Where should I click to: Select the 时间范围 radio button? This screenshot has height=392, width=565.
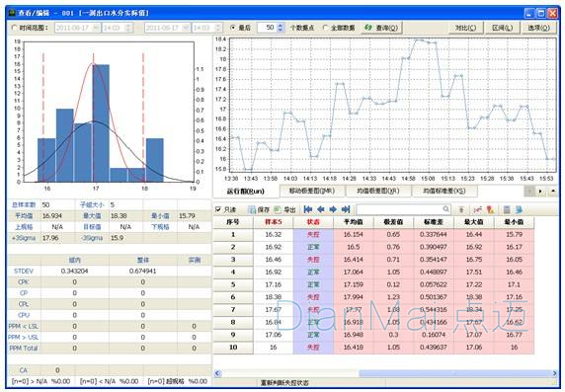tap(15, 28)
